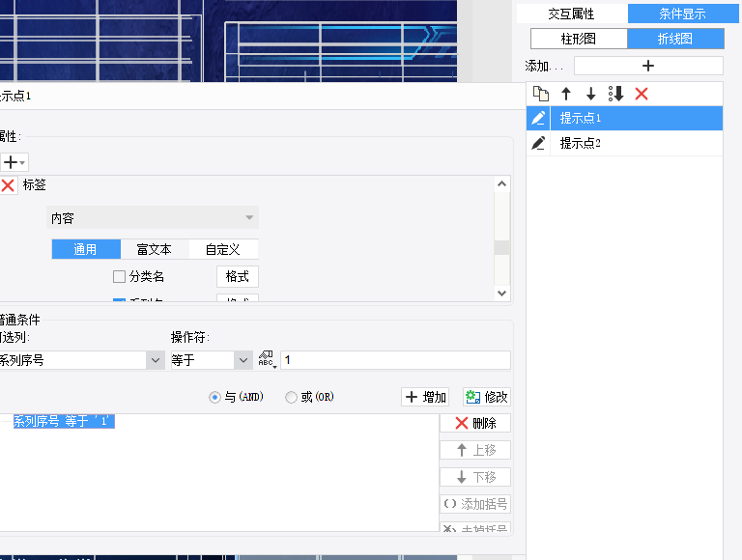Open the plus dropdown to add a property
The height and width of the screenshot is (560, 742).
[14, 162]
